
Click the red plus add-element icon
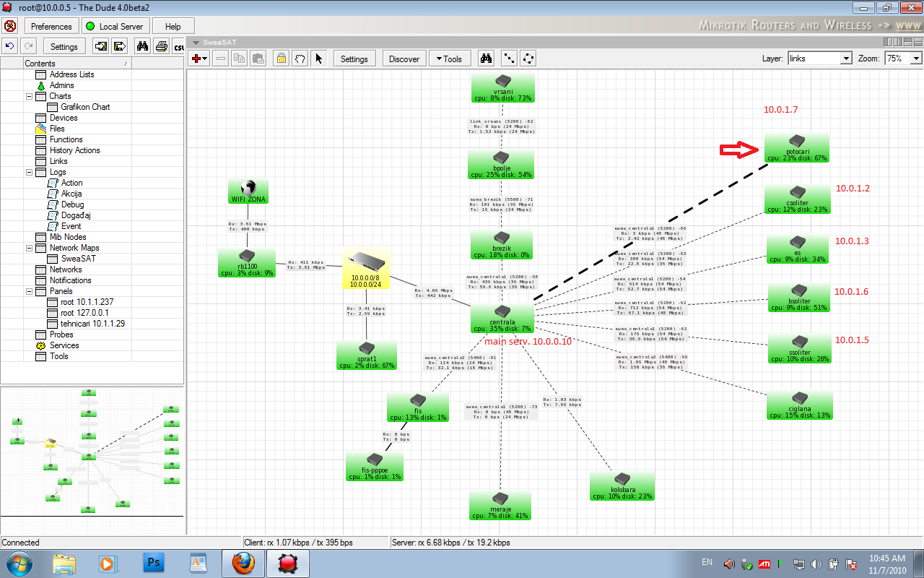[x=196, y=58]
